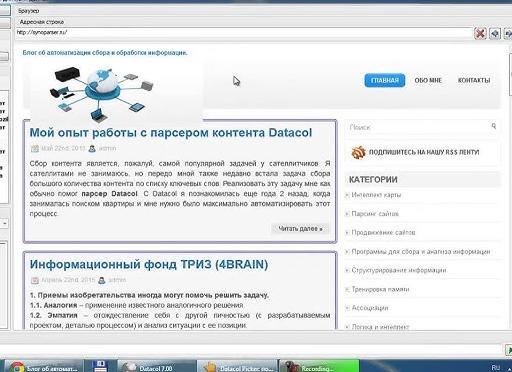This screenshot has width=512, height=372.
Task: Click the admin author link of Datacol post
Action: [x=107, y=148]
